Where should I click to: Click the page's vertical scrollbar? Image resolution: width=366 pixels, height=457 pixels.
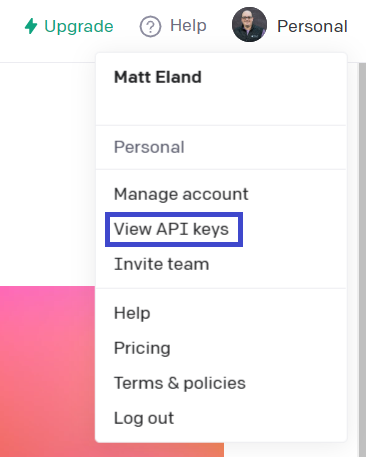[x=362, y=259]
